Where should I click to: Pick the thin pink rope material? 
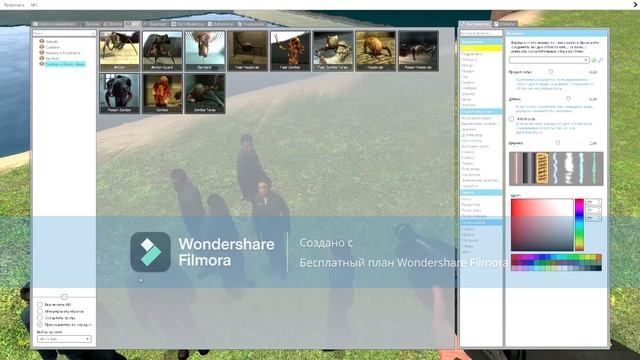click(516, 168)
